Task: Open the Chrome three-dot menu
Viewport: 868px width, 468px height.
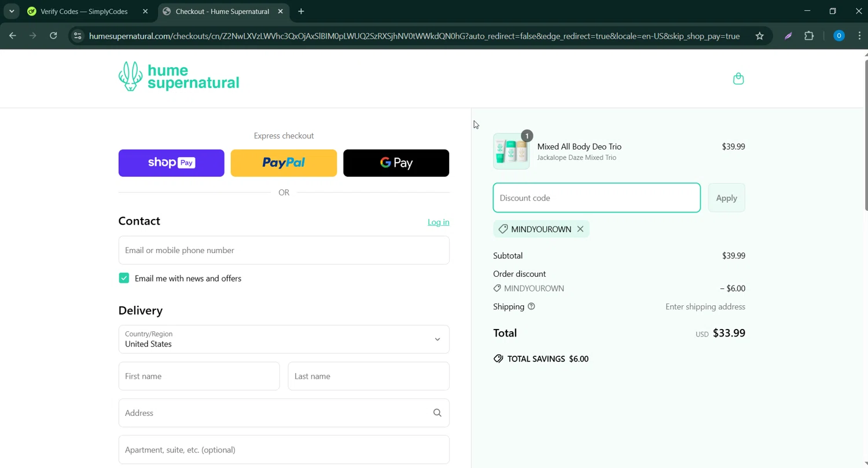Action: 859,36
